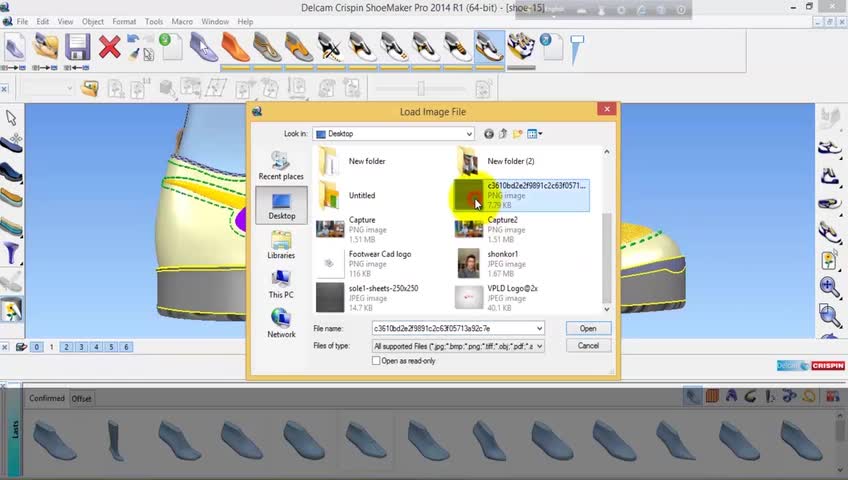This screenshot has width=848, height=480.
Task: Open This PC in dialog sidebar
Action: (281, 284)
